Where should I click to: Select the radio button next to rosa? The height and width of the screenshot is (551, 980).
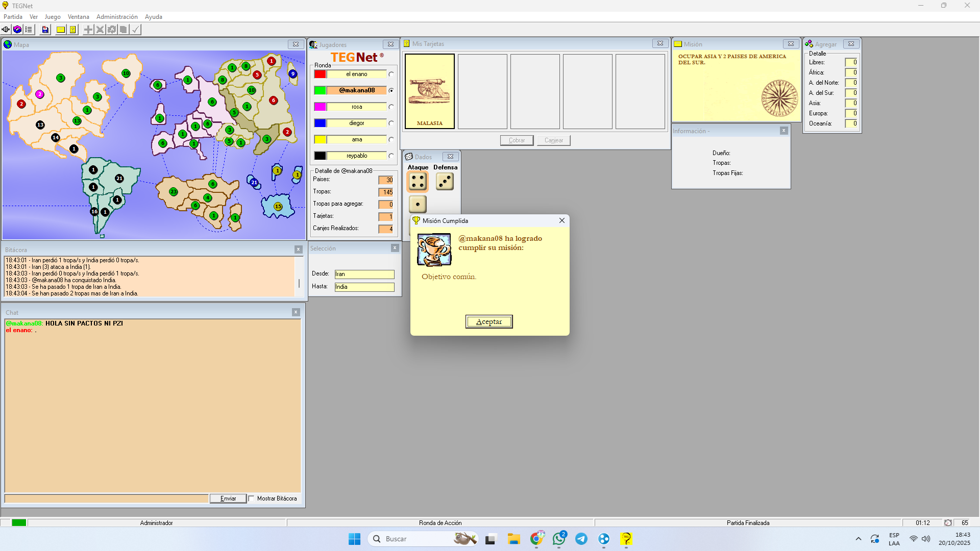[391, 107]
